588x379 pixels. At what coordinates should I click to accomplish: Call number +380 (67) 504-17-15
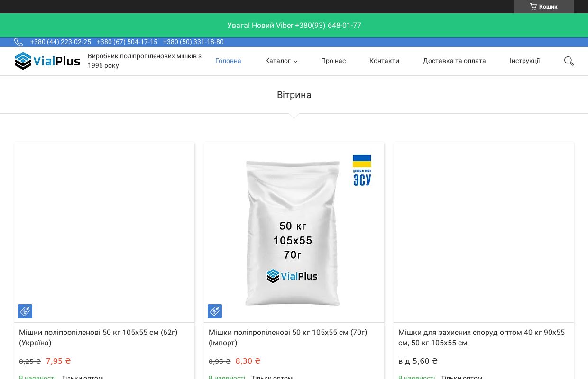pyautogui.click(x=127, y=42)
